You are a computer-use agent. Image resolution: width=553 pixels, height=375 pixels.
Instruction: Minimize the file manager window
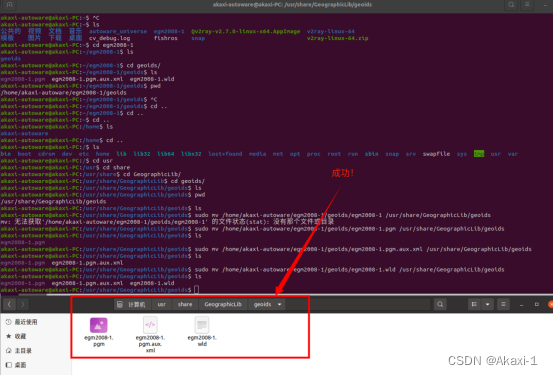point(521,304)
